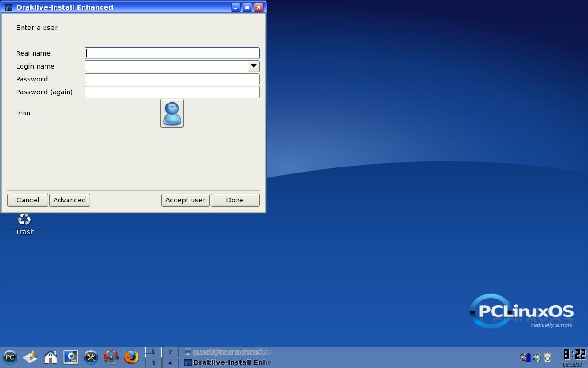The image size is (588, 368).
Task: Click the Done button
Action: 235,200
